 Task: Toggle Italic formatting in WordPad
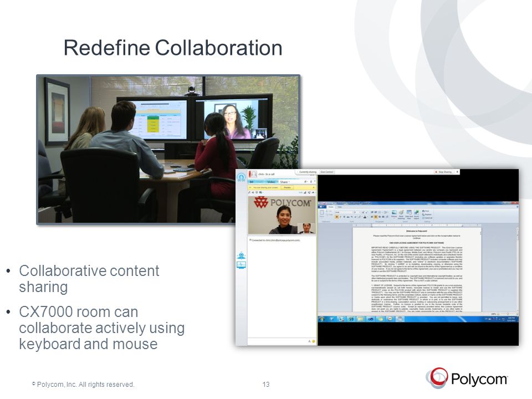[x=341, y=217]
